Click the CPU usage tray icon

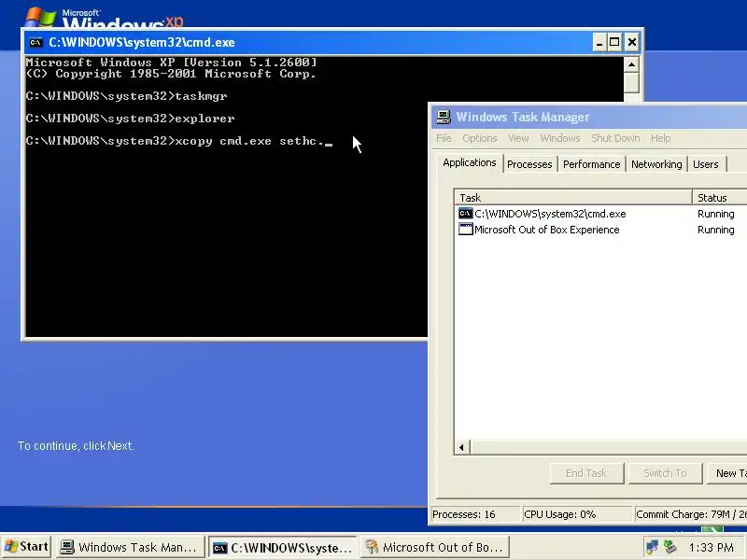pos(669,547)
